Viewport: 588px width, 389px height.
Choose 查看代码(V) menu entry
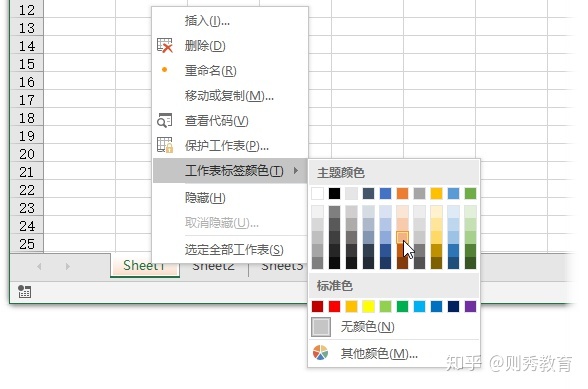tap(231, 121)
